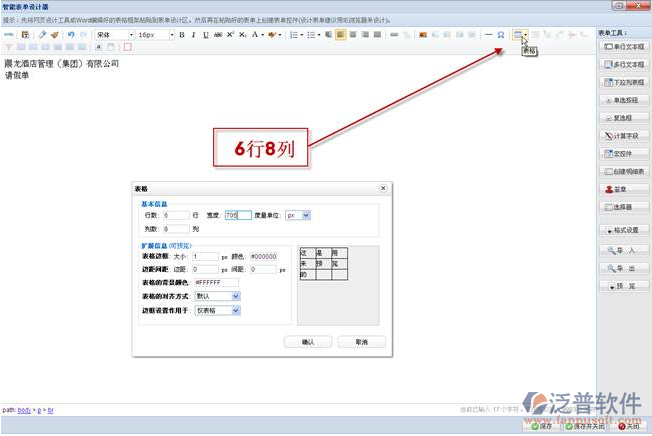Open table alignment dropdown
Screen dimensions: 652x436
217,296
